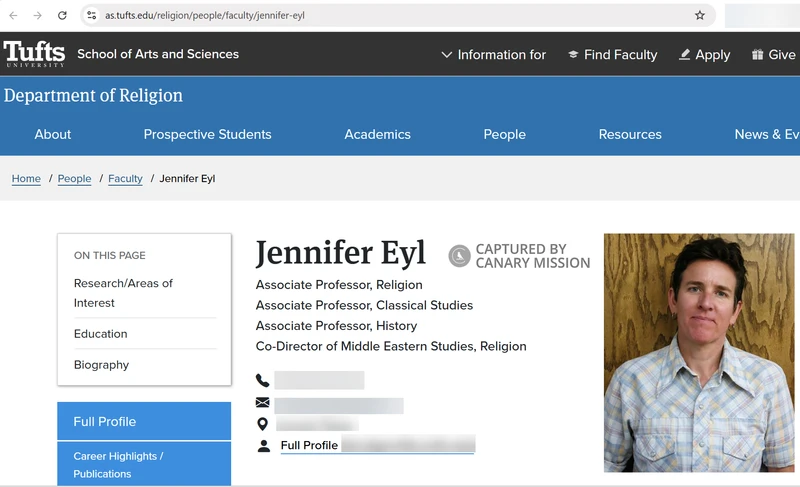Open site information icon in address bar
This screenshot has height=487, width=800.
91,15
